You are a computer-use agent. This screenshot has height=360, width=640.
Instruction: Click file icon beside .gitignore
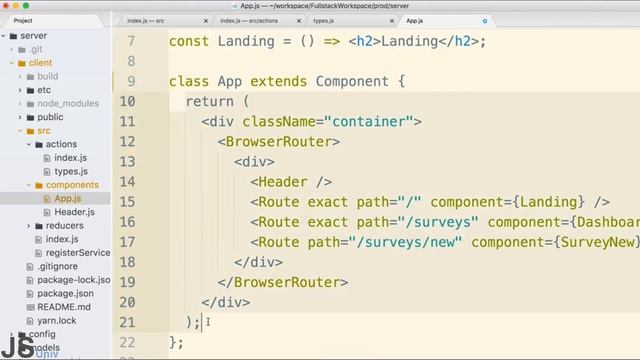click(30, 267)
